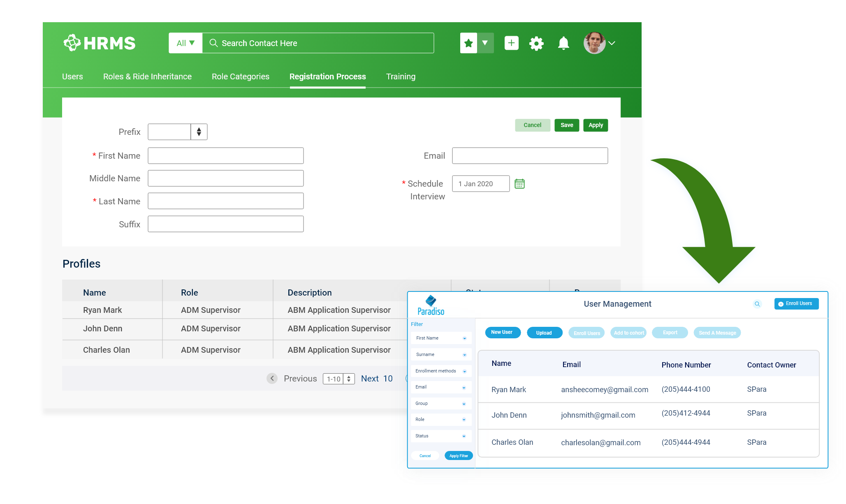Image resolution: width=846 pixels, height=504 pixels.
Task: Open the calendar date picker icon
Action: click(x=519, y=184)
